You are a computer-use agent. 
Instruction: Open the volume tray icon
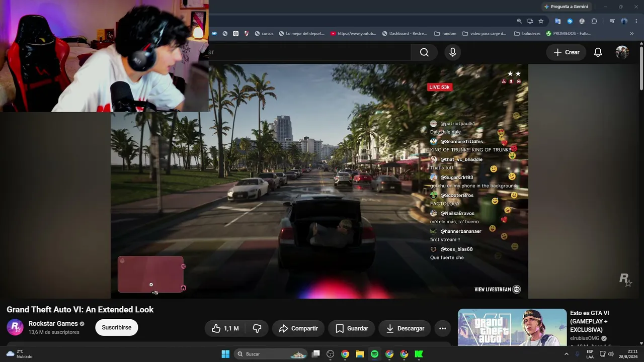click(611, 354)
